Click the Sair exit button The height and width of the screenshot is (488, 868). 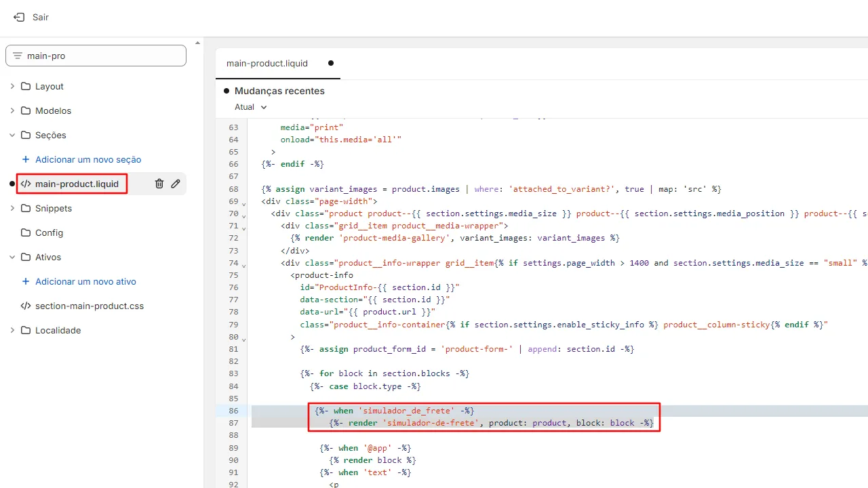(x=31, y=17)
